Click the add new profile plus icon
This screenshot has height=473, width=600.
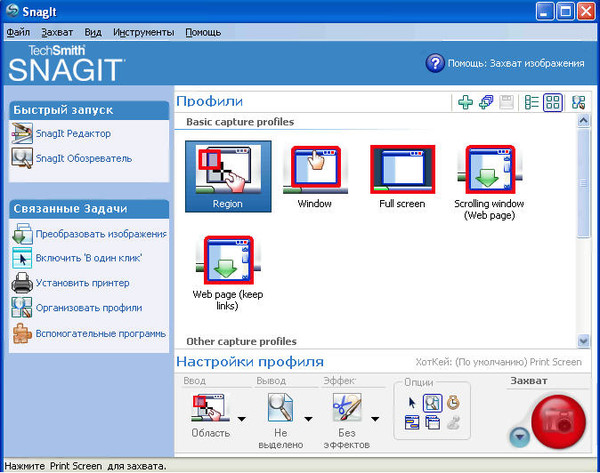click(x=465, y=102)
